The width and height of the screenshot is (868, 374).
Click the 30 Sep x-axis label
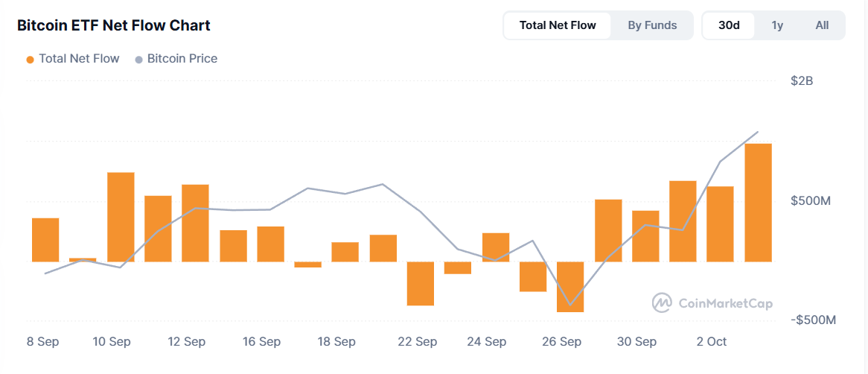tap(636, 342)
